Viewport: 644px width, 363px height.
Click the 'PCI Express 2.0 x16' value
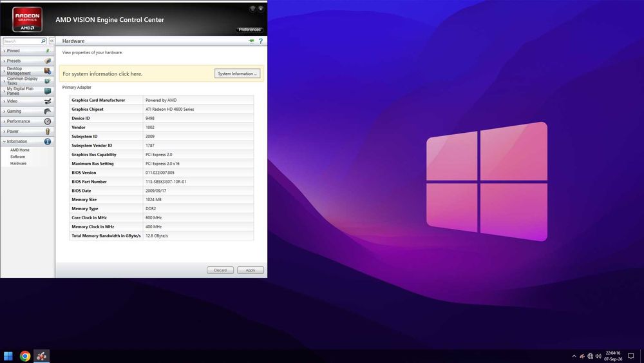pyautogui.click(x=162, y=164)
